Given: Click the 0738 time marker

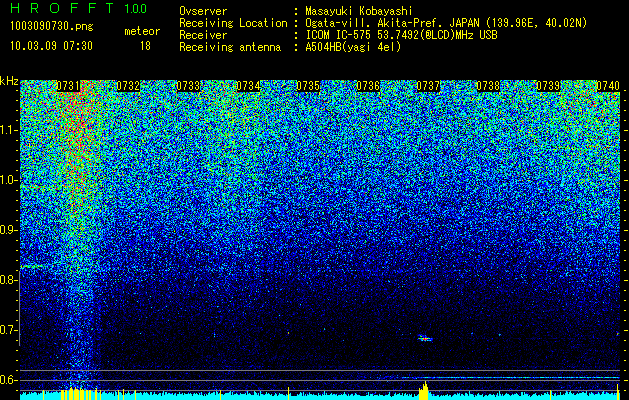Looking at the screenshot, I should (x=488, y=86).
